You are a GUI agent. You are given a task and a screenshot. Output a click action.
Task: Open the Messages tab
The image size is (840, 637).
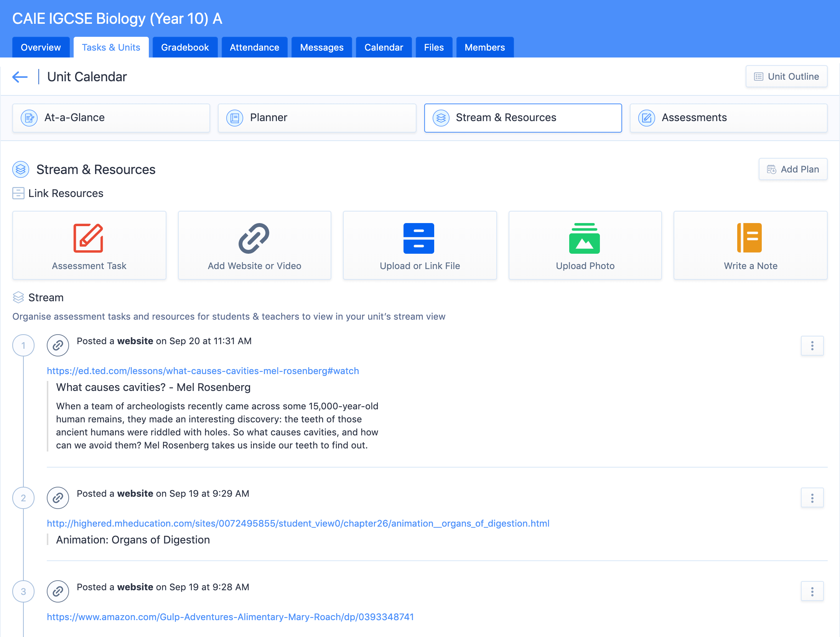click(322, 47)
